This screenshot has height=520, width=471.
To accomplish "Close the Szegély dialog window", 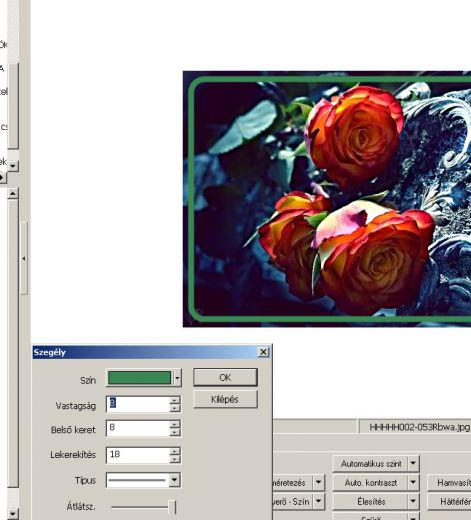I will (263, 352).
